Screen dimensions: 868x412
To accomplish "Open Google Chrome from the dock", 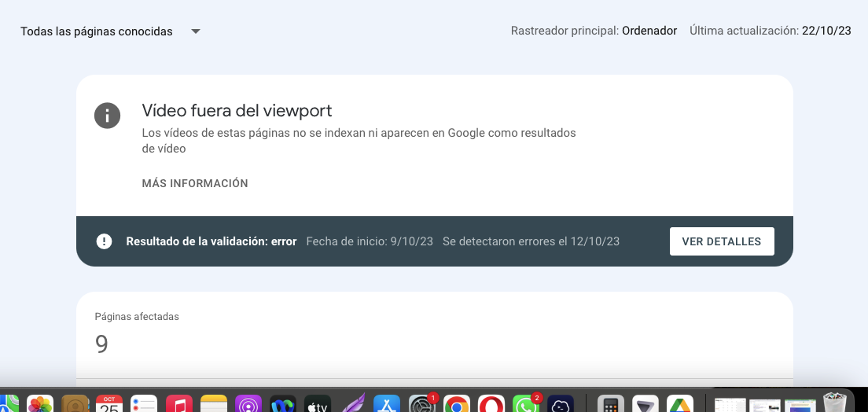I will pos(457,403).
